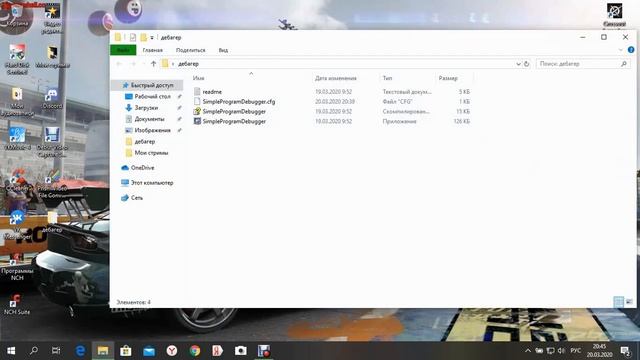Expand address bar history dropdown
The image size is (640, 360).
pos(518,64)
